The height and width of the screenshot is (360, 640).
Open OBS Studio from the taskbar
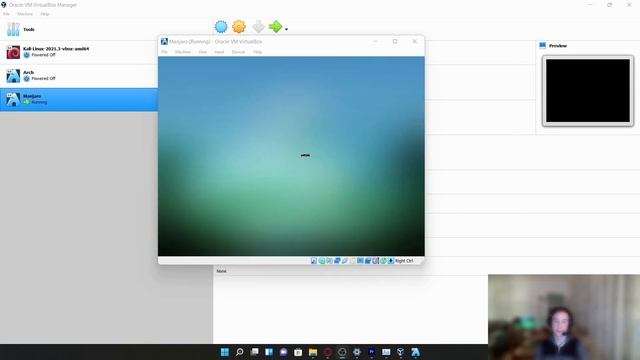(x=342, y=352)
